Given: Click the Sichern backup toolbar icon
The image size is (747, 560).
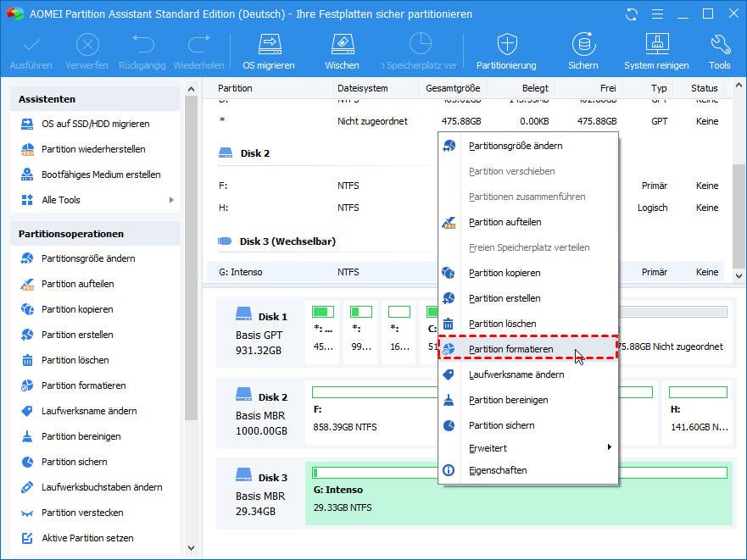Looking at the screenshot, I should point(583,45).
